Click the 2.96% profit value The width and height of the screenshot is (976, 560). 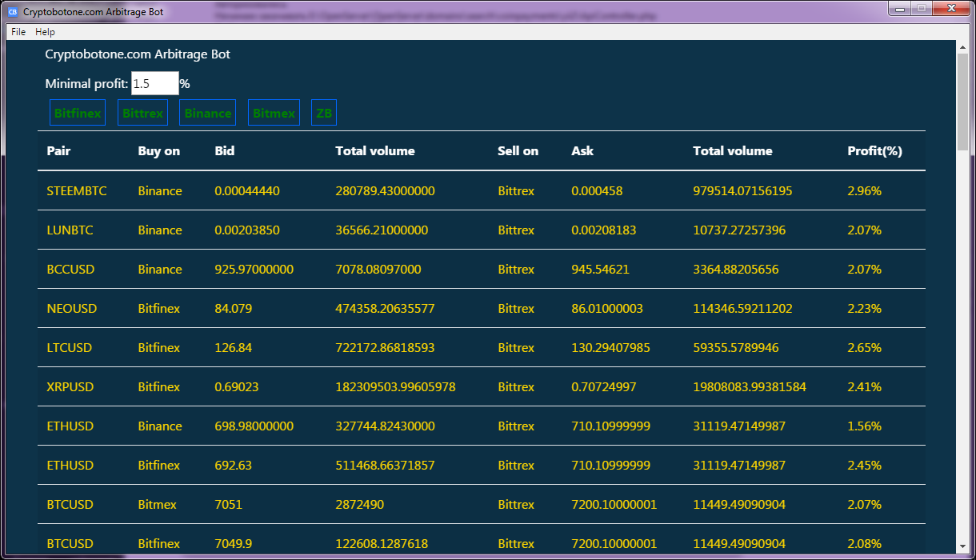pyautogui.click(x=865, y=191)
